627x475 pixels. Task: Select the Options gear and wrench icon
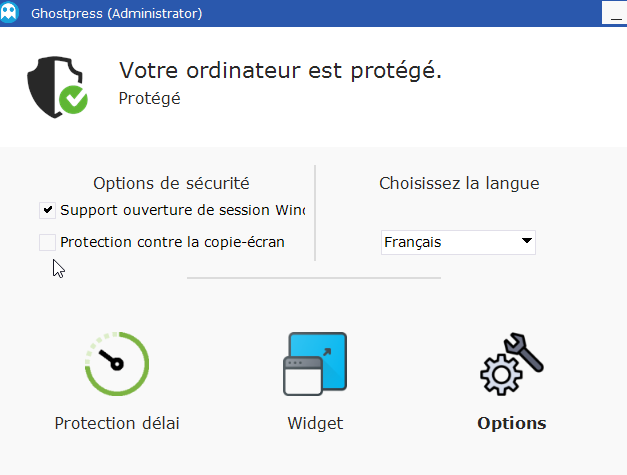coord(512,365)
